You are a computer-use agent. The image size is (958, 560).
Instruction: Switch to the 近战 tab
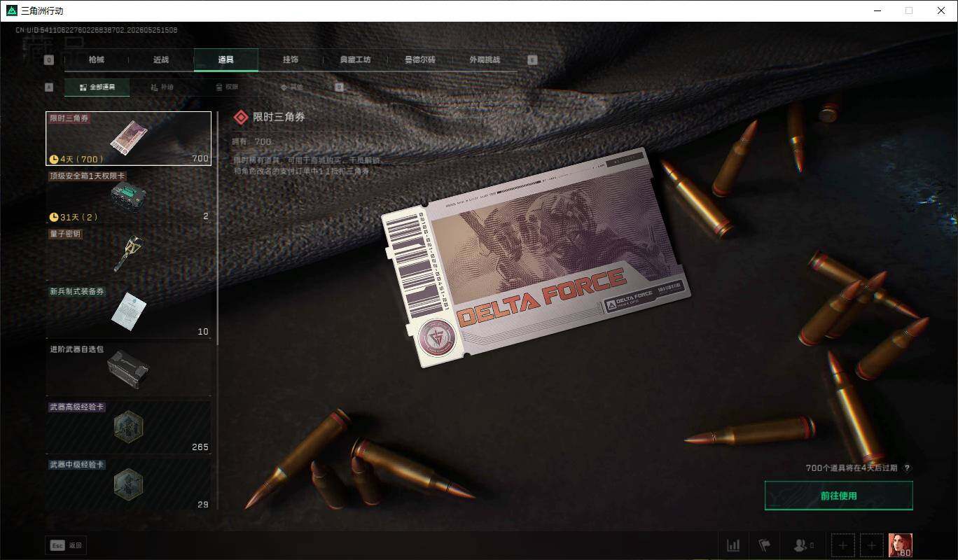pyautogui.click(x=161, y=60)
